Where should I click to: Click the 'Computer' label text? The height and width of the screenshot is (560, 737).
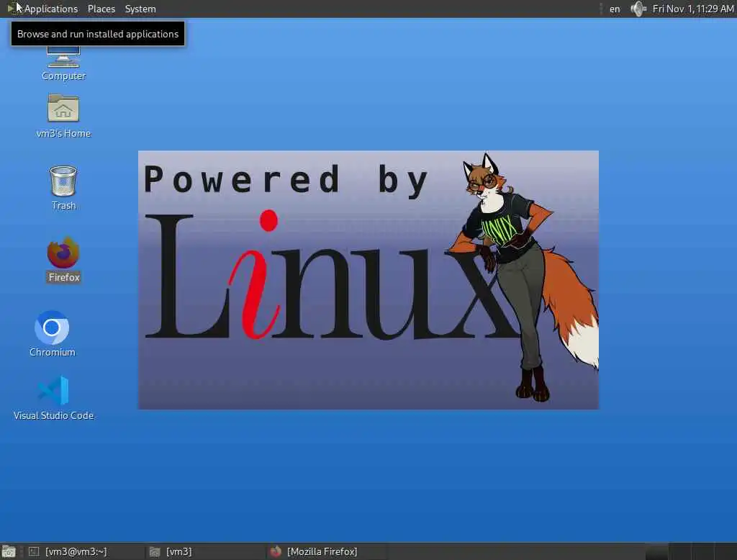[x=63, y=76]
